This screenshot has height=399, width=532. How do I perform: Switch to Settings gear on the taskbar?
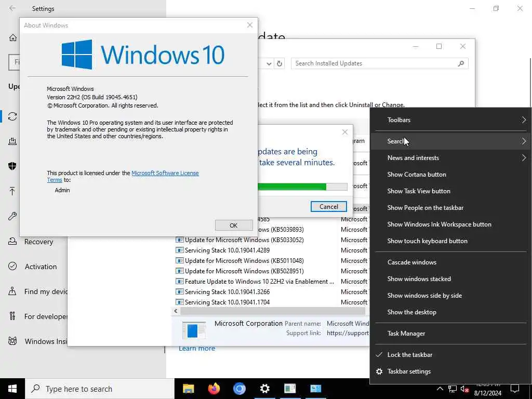click(x=264, y=389)
